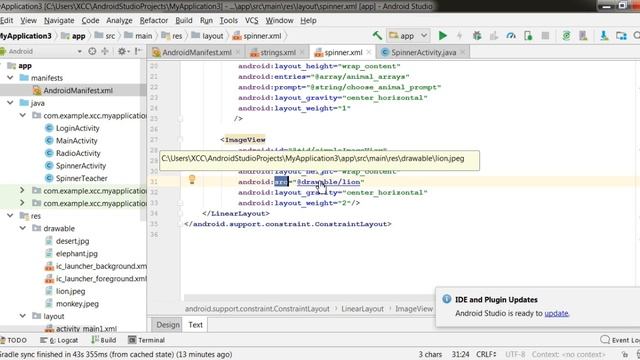The width and height of the screenshot is (640, 360).
Task: Click the layout breadcrumb in navigation bar
Action: pos(208,36)
